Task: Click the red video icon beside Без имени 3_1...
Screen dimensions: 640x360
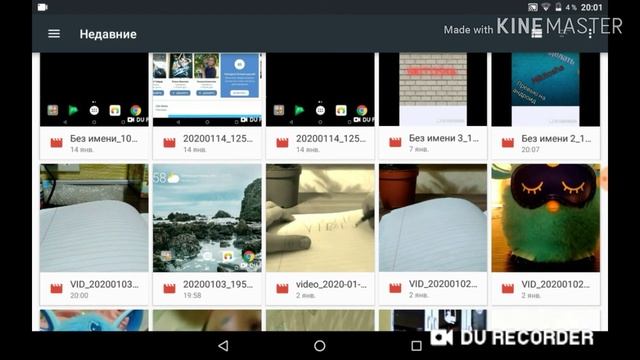Action: click(395, 142)
